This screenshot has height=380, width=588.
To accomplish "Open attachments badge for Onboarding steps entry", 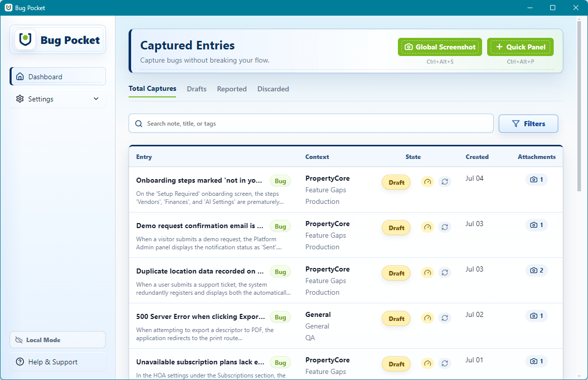I will (537, 180).
